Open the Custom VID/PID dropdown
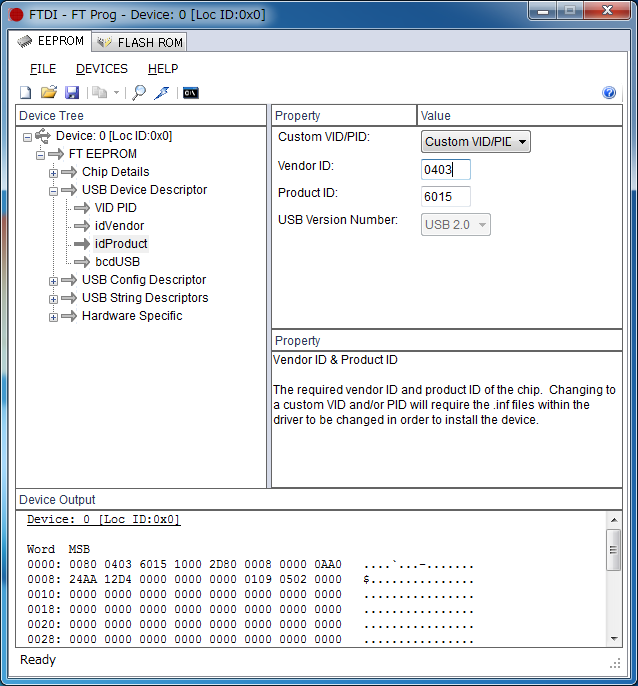This screenshot has height=686, width=638. point(476,142)
